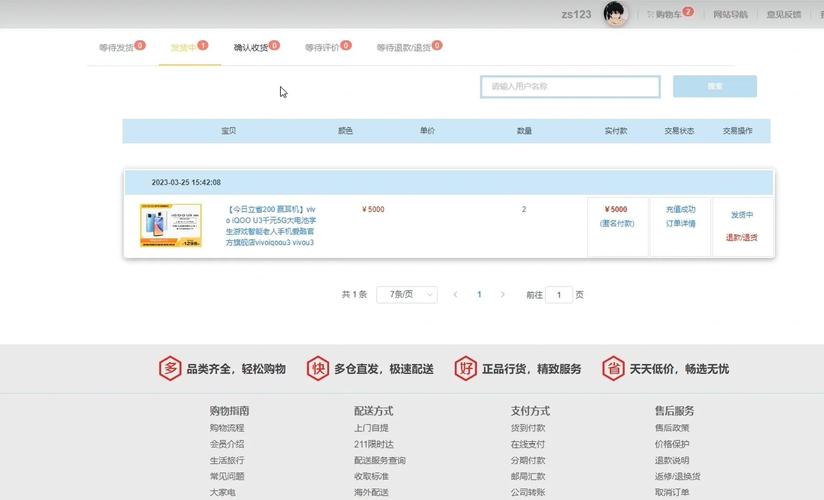This screenshot has width=824, height=500.
Task: Click the ¥5000 unit price
Action: pyautogui.click(x=373, y=209)
